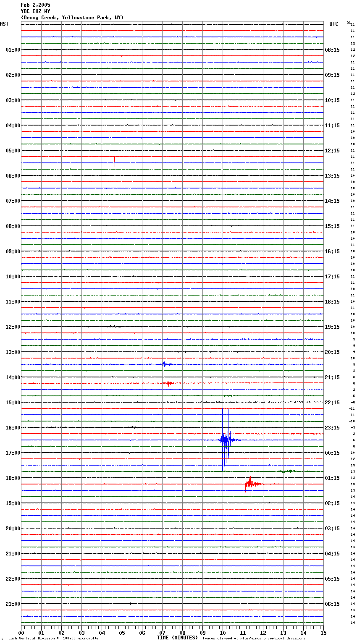This screenshot has height=644, width=357.
Task: Click the small red event after 14:00
Action: coord(168,383)
